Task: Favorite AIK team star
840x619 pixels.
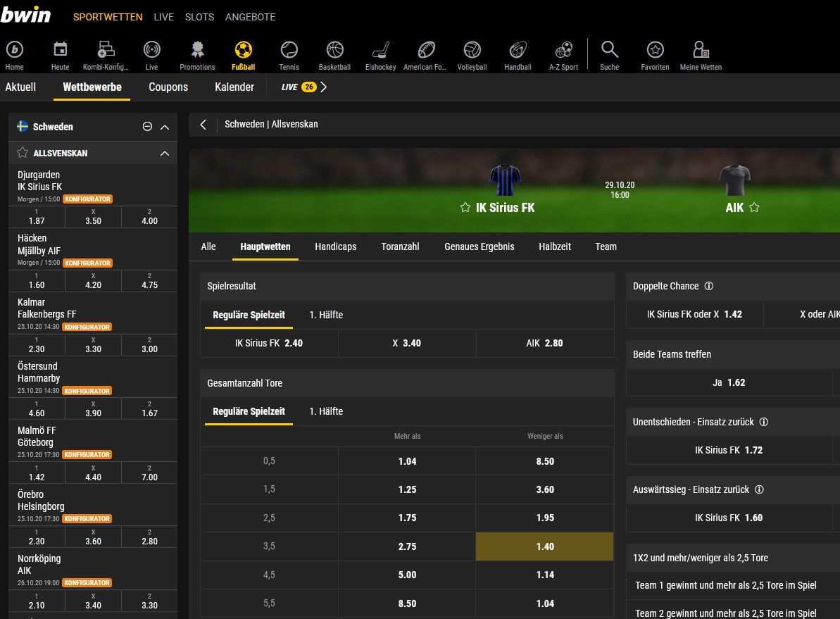Action: 754,208
